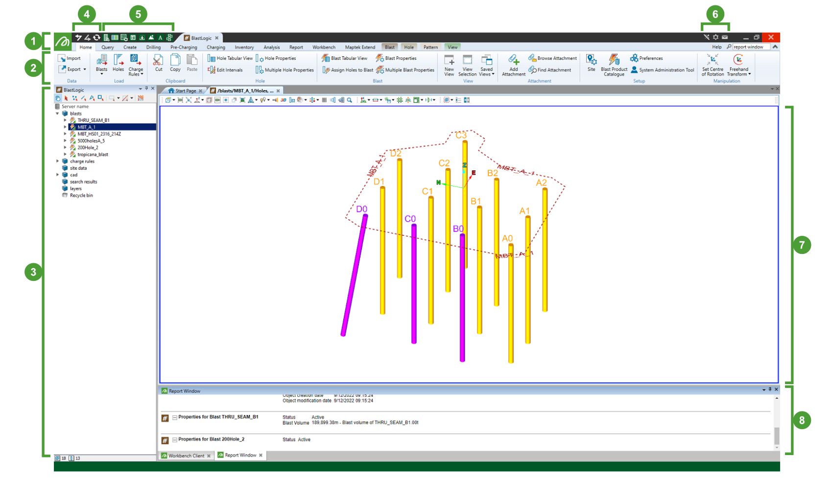Viewport: 834px width, 504px height.
Task: Open Preferences gears icon
Action: pos(634,58)
